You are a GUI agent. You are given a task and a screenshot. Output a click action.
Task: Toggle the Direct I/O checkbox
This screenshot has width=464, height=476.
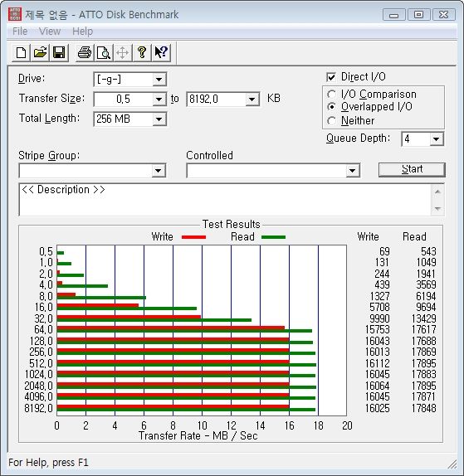click(x=331, y=77)
